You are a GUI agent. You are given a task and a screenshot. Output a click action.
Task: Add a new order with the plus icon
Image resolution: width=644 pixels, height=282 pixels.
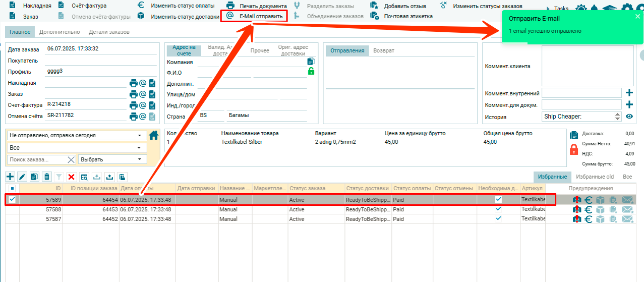[10, 177]
